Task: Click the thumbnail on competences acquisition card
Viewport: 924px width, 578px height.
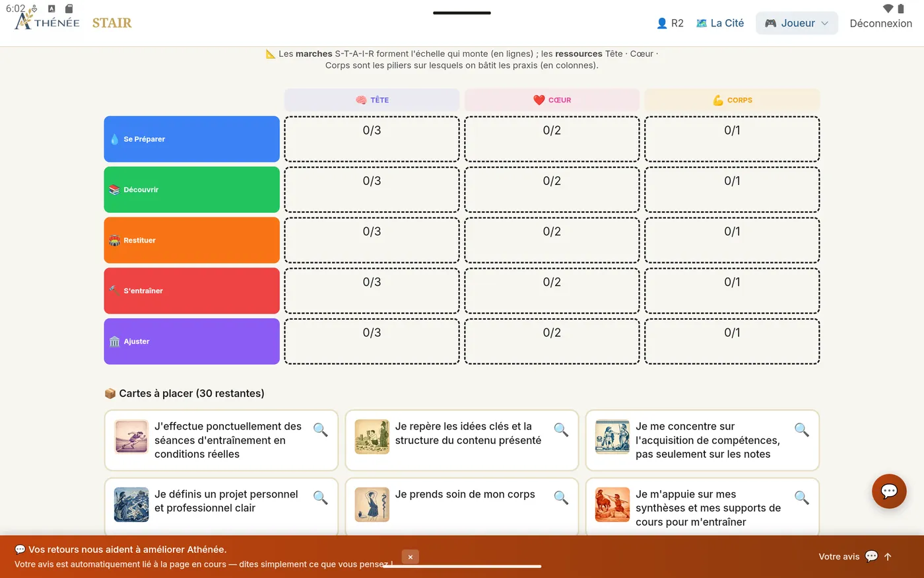Action: pos(612,437)
